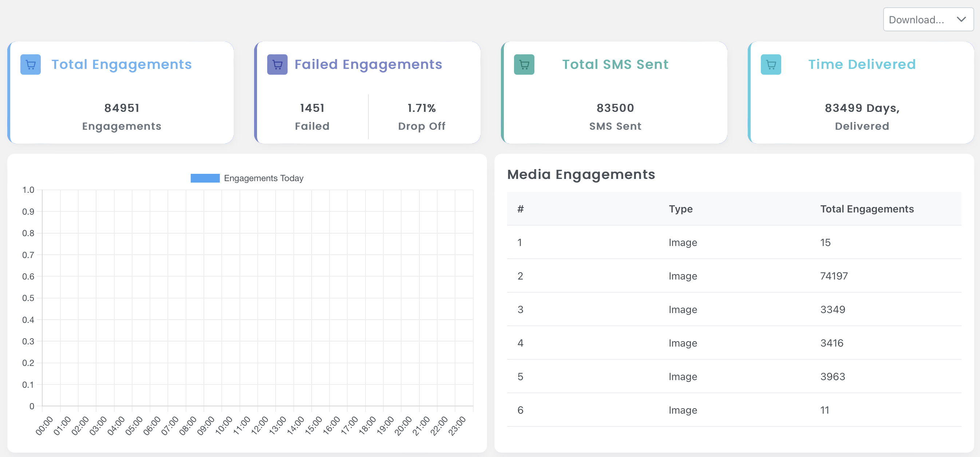Viewport: 980px width, 457px height.
Task: Click the value 74197 in row 2
Action: (834, 276)
